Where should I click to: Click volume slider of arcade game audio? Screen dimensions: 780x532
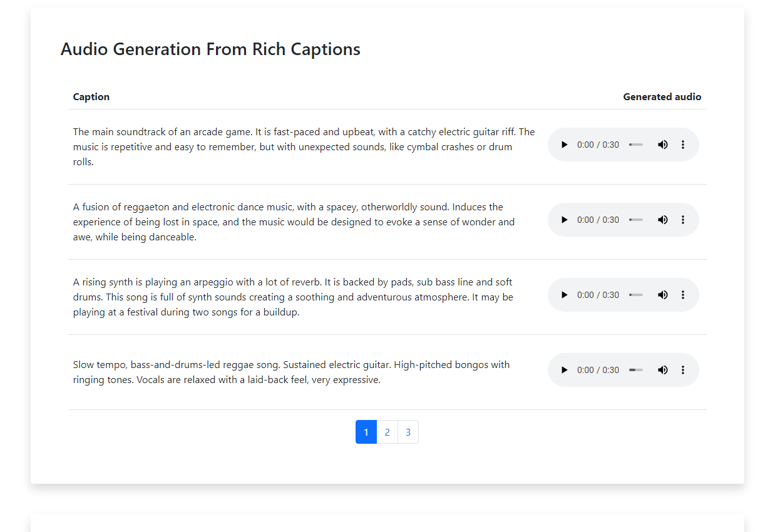[636, 145]
